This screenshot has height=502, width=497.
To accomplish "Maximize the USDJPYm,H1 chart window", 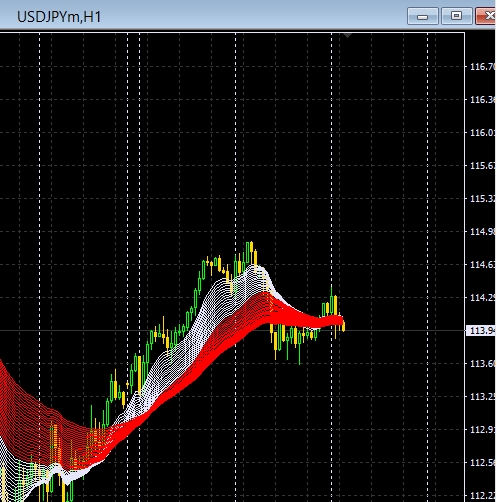I will tap(457, 16).
